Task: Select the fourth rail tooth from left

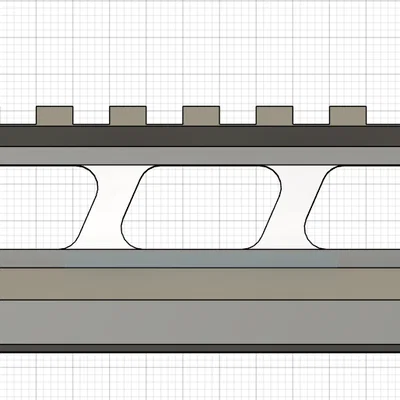Action: click(274, 116)
